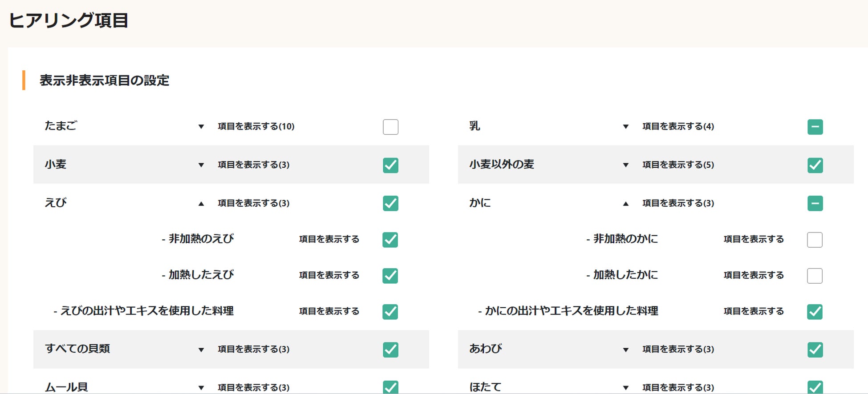Enable the 加熱したかに checkbox
The image size is (868, 394).
(x=815, y=276)
